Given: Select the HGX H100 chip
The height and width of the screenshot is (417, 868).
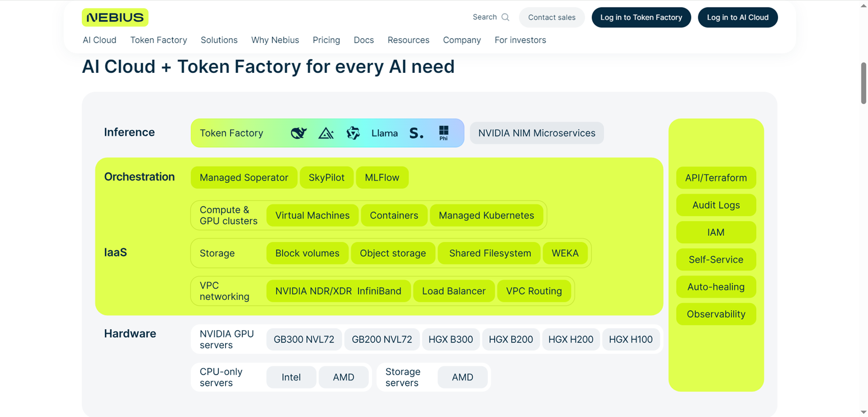Looking at the screenshot, I should pyautogui.click(x=631, y=340).
